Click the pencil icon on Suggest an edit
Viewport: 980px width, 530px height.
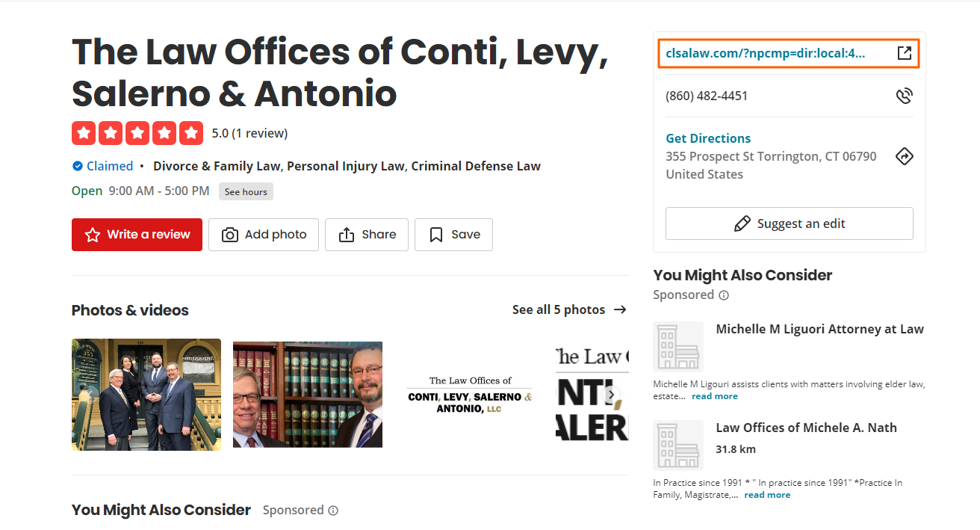click(743, 223)
